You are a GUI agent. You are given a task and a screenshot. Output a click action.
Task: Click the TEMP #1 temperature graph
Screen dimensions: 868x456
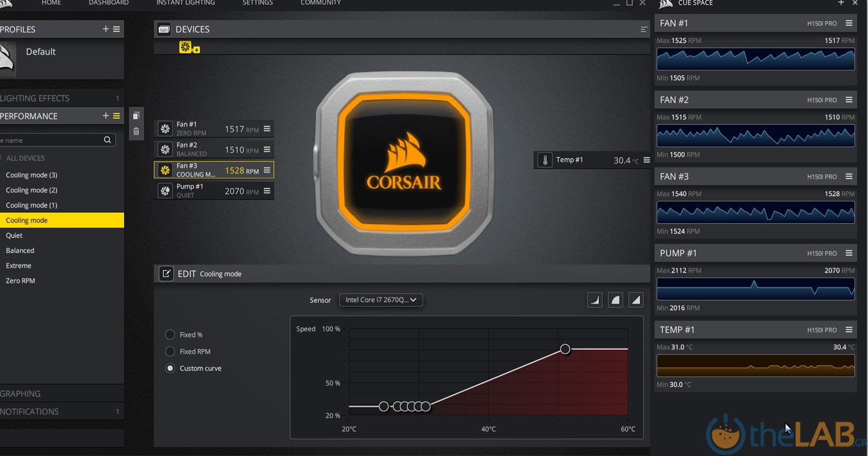coord(756,365)
